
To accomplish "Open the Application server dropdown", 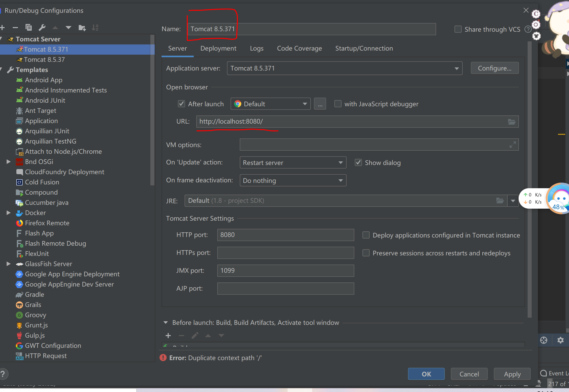I will tap(457, 68).
